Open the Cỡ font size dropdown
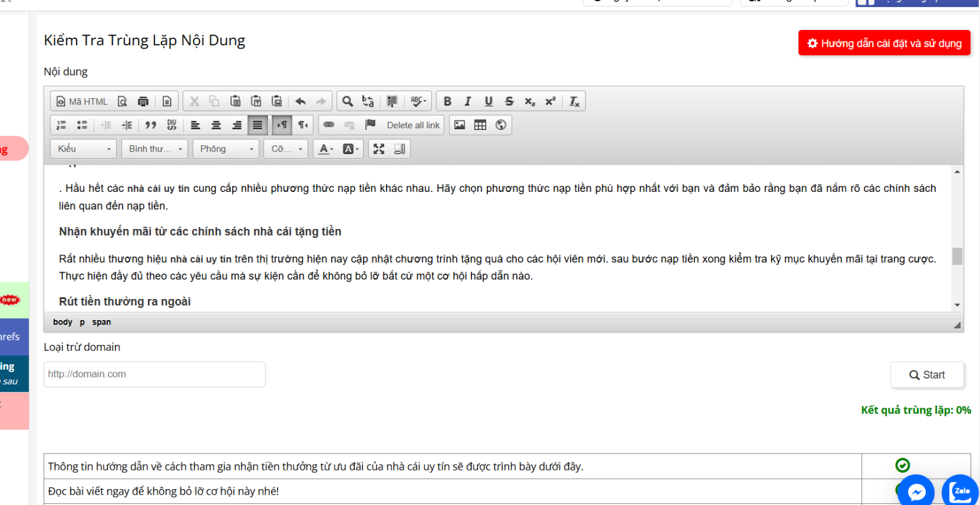The image size is (980, 505). click(x=286, y=149)
